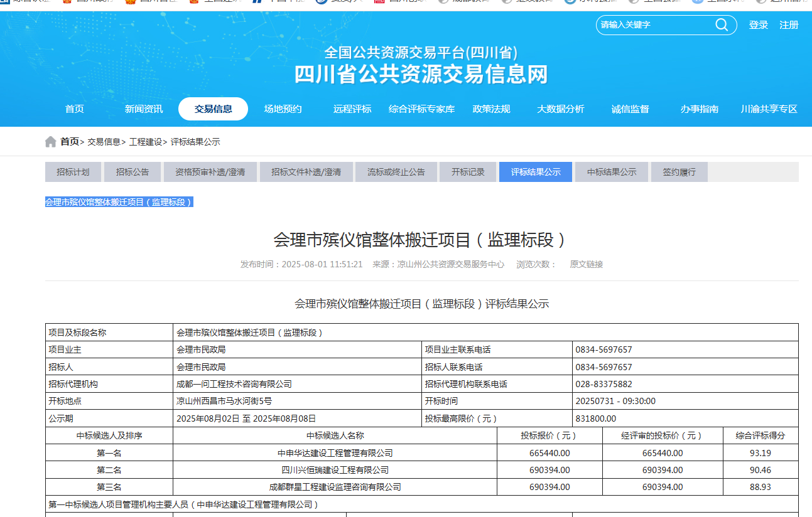The width and height of the screenshot is (812, 517).
Task: Click the 原文链接 original source link
Action: click(586, 265)
